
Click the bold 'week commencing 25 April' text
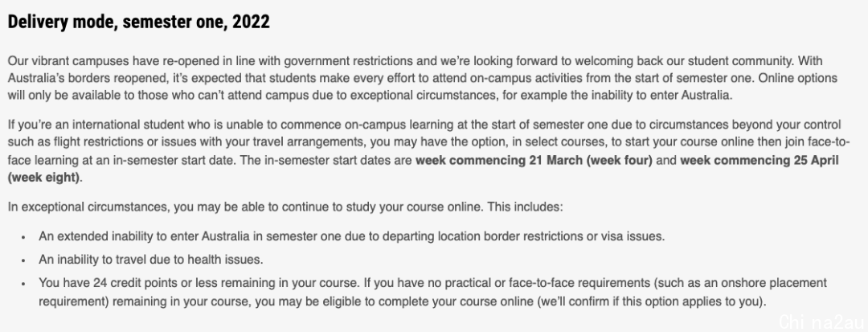pyautogui.click(x=759, y=161)
